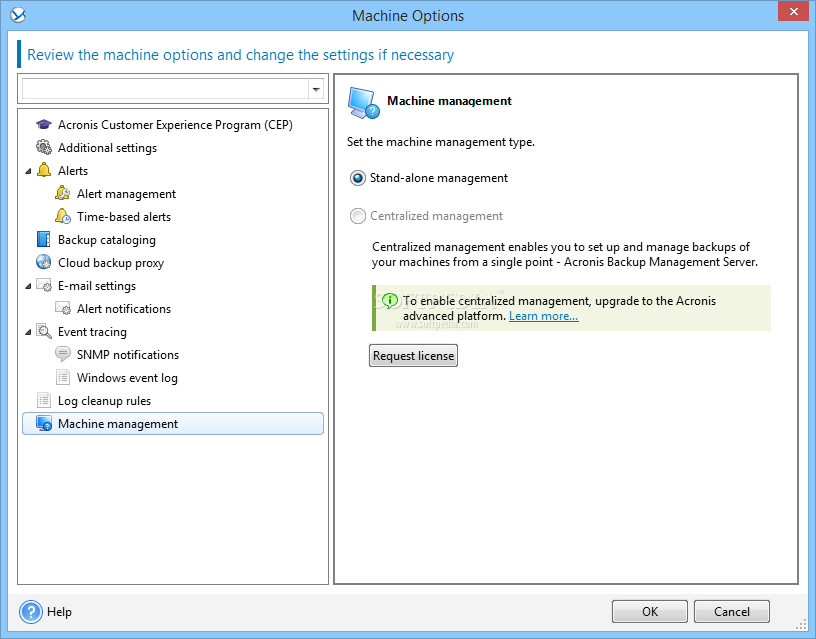Click the Alerts tree label
The height and width of the screenshot is (639, 816).
click(x=73, y=171)
